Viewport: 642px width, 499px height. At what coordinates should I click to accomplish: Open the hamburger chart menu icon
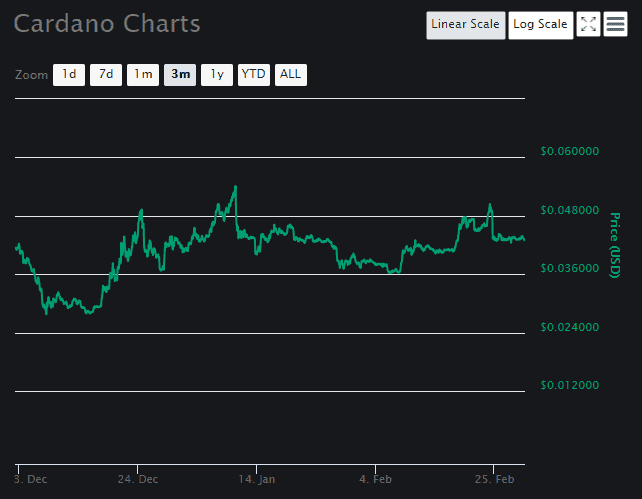615,24
